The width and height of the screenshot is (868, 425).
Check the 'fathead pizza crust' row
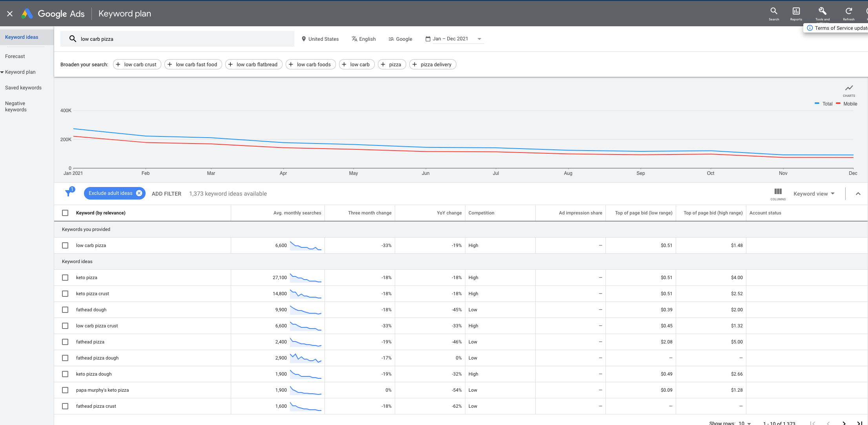(65, 406)
